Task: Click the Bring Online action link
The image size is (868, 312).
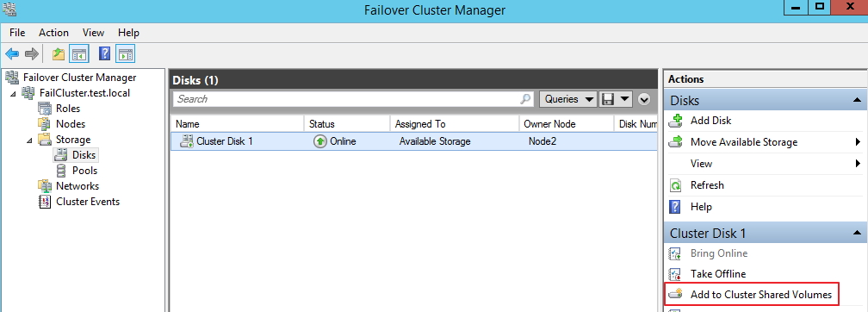Action: pyautogui.click(x=719, y=253)
